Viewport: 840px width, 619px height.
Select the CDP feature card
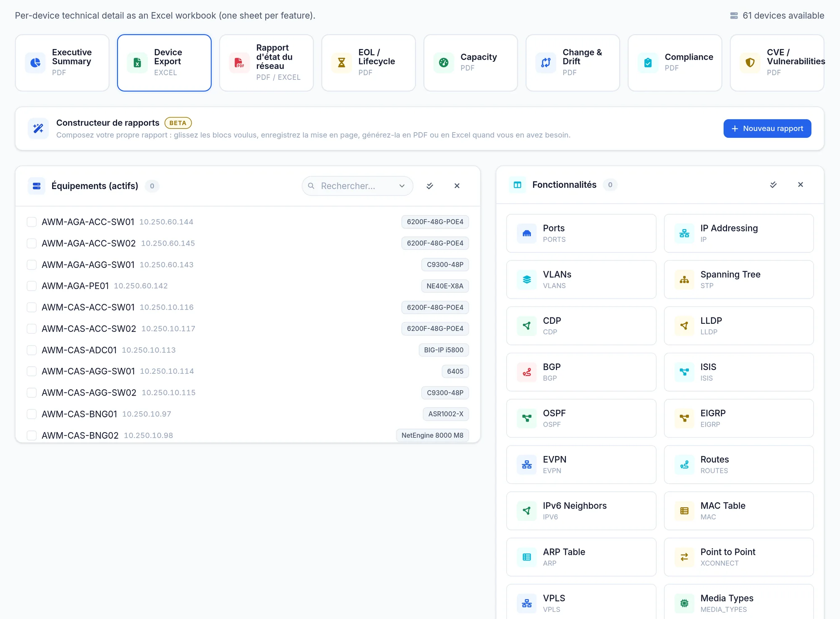point(581,326)
